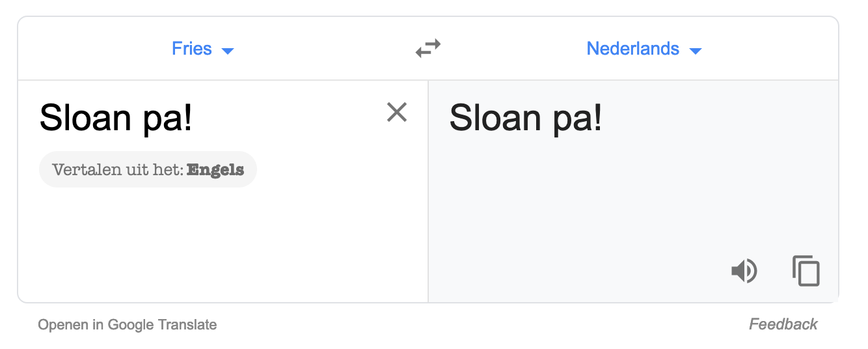
Task: Swap the source and target languages
Action: coord(428,49)
